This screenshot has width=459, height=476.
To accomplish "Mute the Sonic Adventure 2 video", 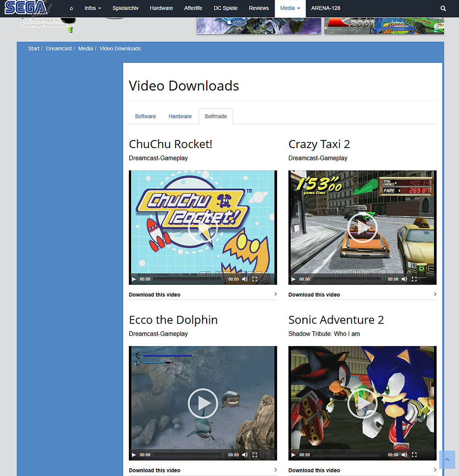I will click(404, 455).
